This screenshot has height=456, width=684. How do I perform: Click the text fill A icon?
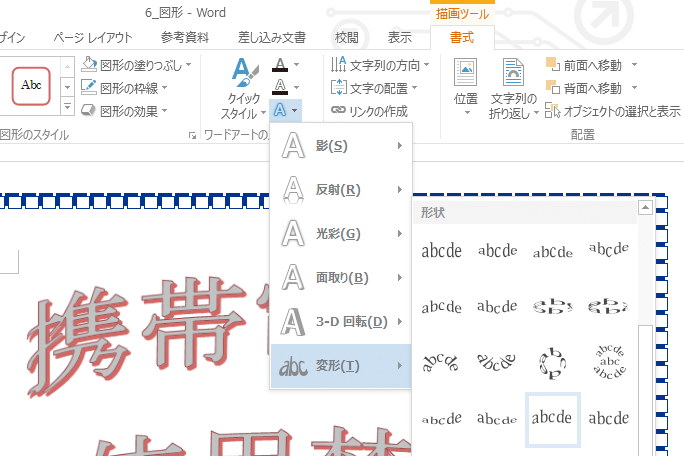pos(280,65)
